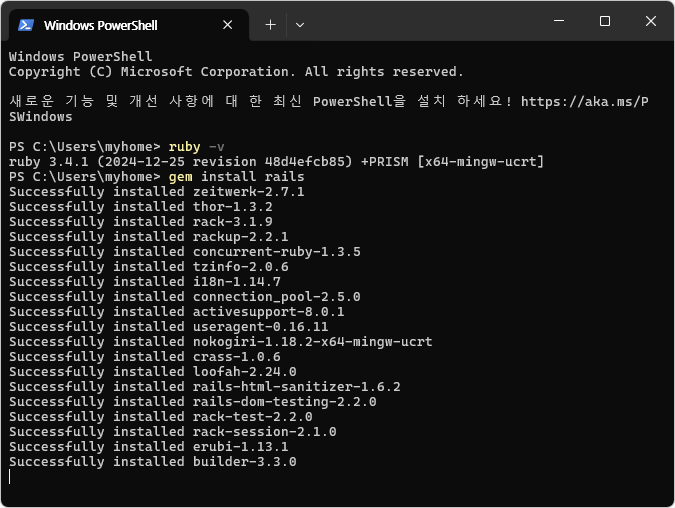Open a new tab with plus button

270,24
